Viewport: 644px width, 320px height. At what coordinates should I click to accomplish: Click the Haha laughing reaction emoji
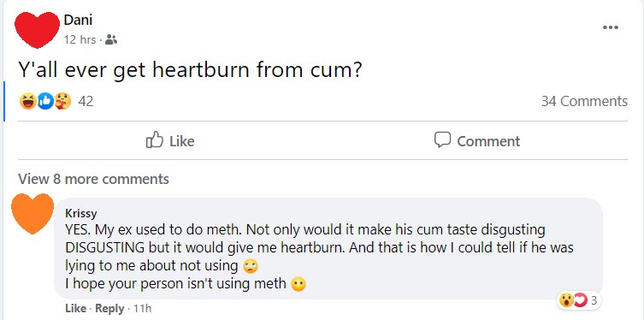(28, 101)
